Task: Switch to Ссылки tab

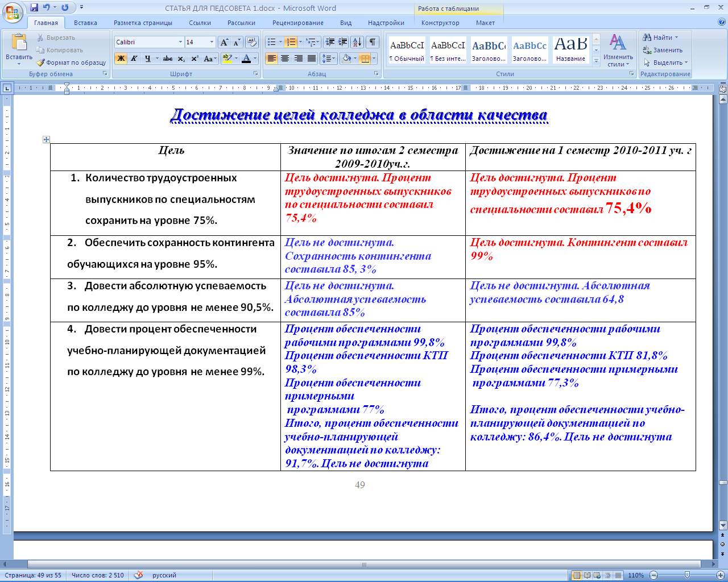Action: click(x=200, y=23)
